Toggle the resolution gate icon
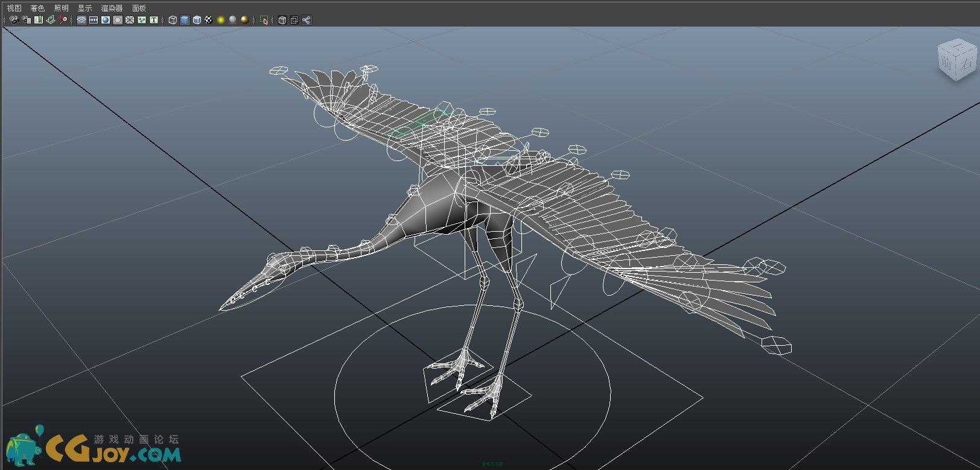The height and width of the screenshot is (470, 980). [x=106, y=20]
